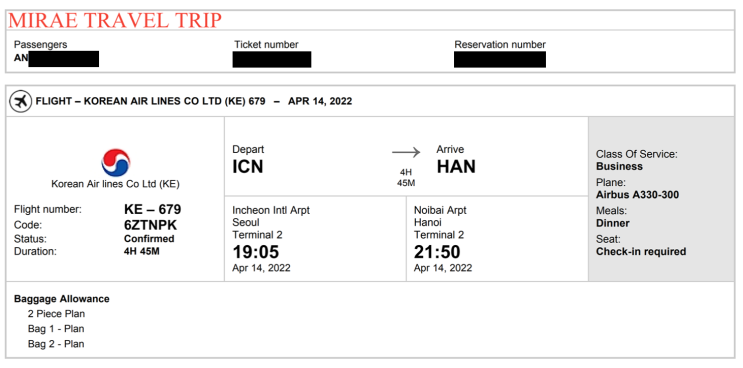Click the HAN arrival airport code
The width and height of the screenshot is (743, 368).
(456, 167)
